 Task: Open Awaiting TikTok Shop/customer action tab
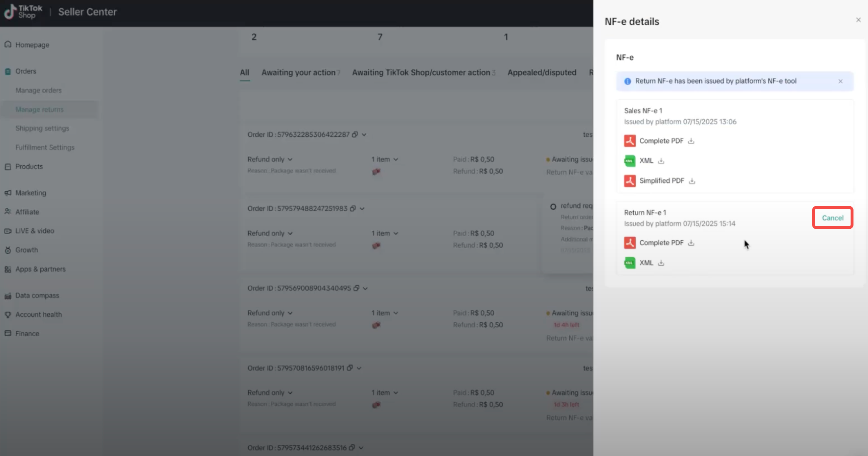[x=423, y=72]
